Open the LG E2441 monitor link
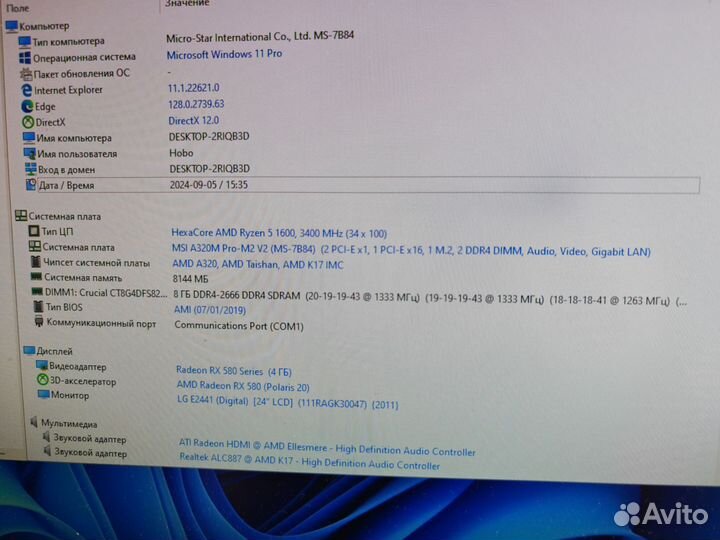This screenshot has height=540, width=720. click(287, 402)
